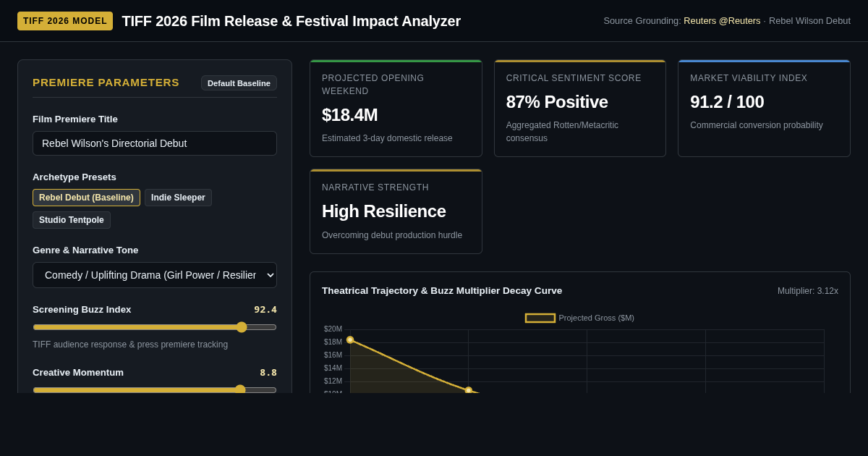Click the Theatrical Trajectory chart title
The height and width of the screenshot is (456, 868).
click(442, 291)
